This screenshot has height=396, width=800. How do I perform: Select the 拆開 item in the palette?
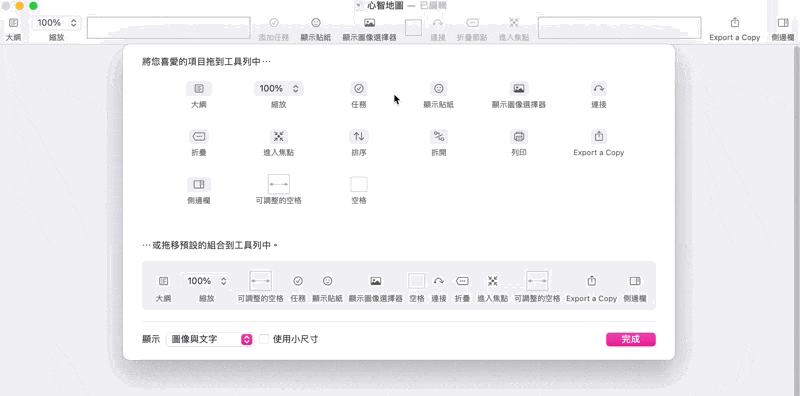tap(439, 136)
